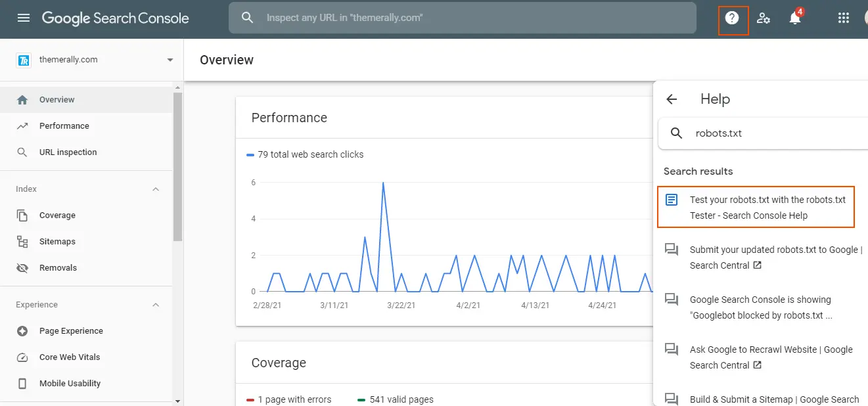
Task: Click the Coverage pages icon
Action: coord(22,215)
